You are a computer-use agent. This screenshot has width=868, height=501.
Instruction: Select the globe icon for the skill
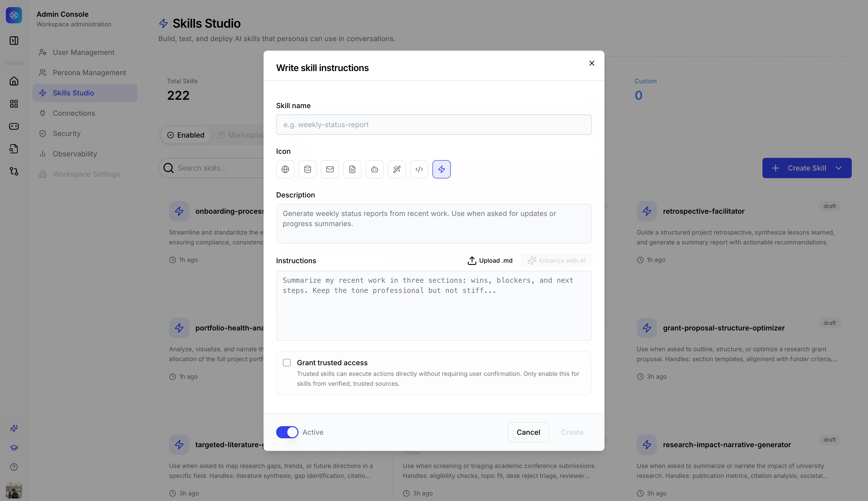tap(285, 169)
